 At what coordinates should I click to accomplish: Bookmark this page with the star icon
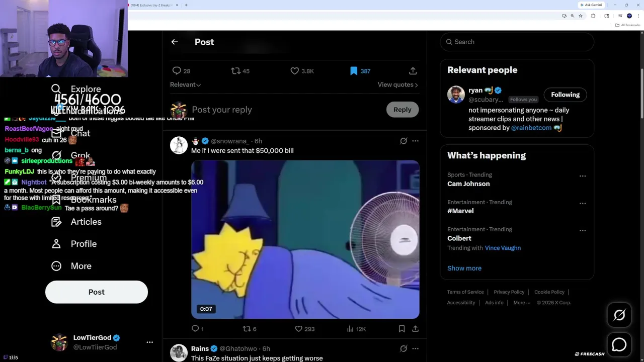581,16
